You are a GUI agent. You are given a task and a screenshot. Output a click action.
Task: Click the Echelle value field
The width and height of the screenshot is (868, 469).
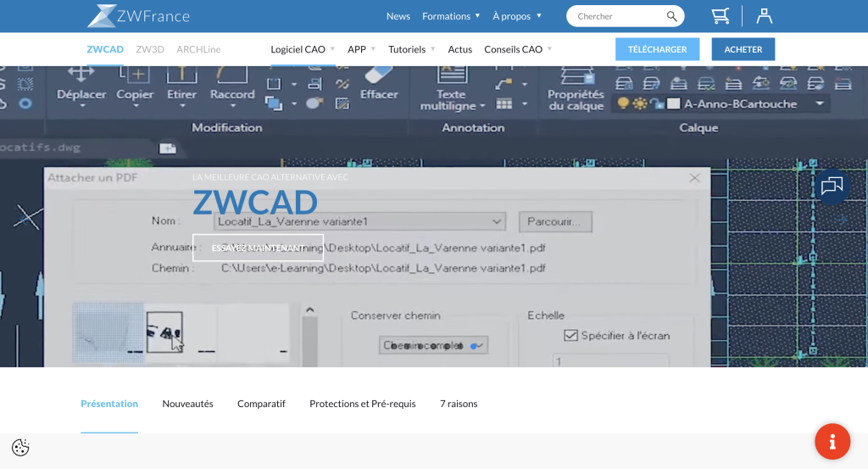tap(610, 361)
